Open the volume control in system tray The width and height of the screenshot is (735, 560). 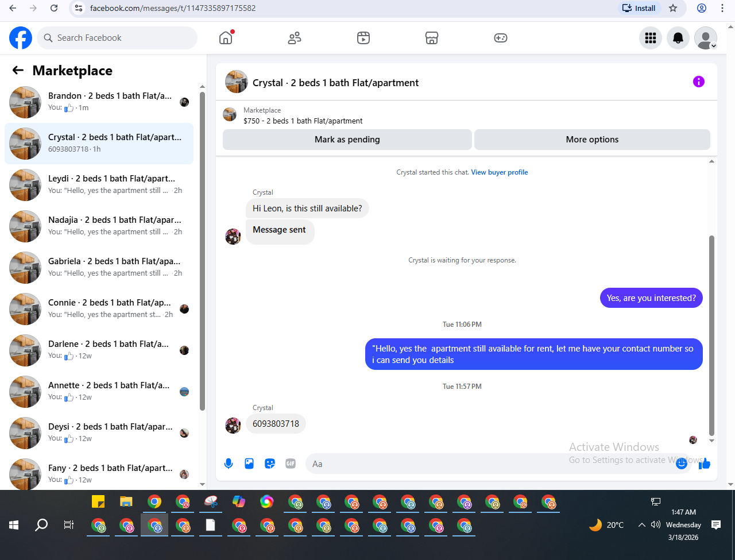point(656,524)
